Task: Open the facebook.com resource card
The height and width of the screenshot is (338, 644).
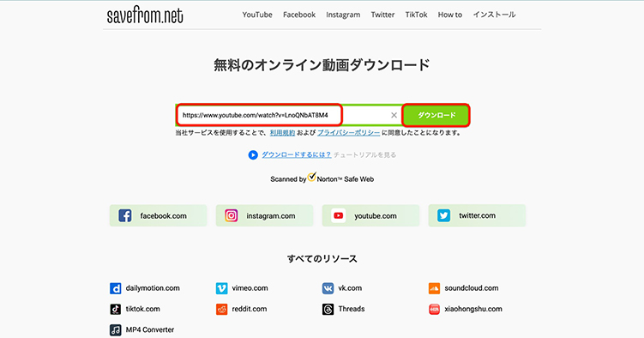Action: click(x=158, y=215)
